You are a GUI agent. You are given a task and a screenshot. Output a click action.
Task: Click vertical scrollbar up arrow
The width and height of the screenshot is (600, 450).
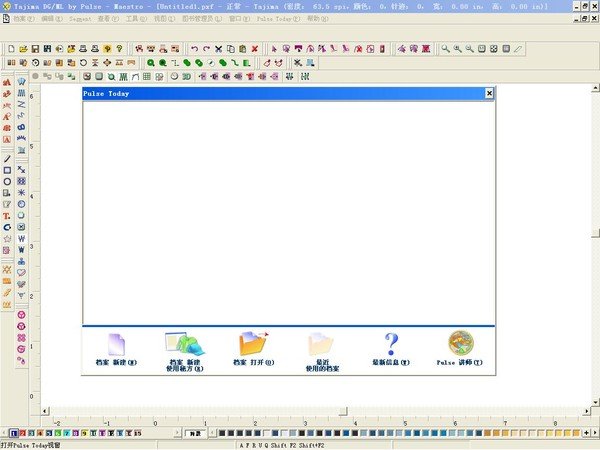coord(595,88)
